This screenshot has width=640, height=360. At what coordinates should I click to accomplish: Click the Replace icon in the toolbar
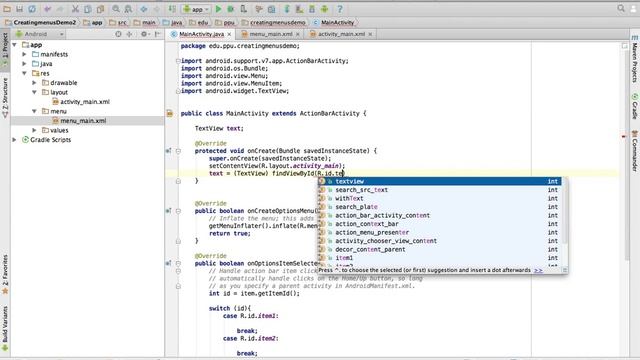[x=128, y=9]
